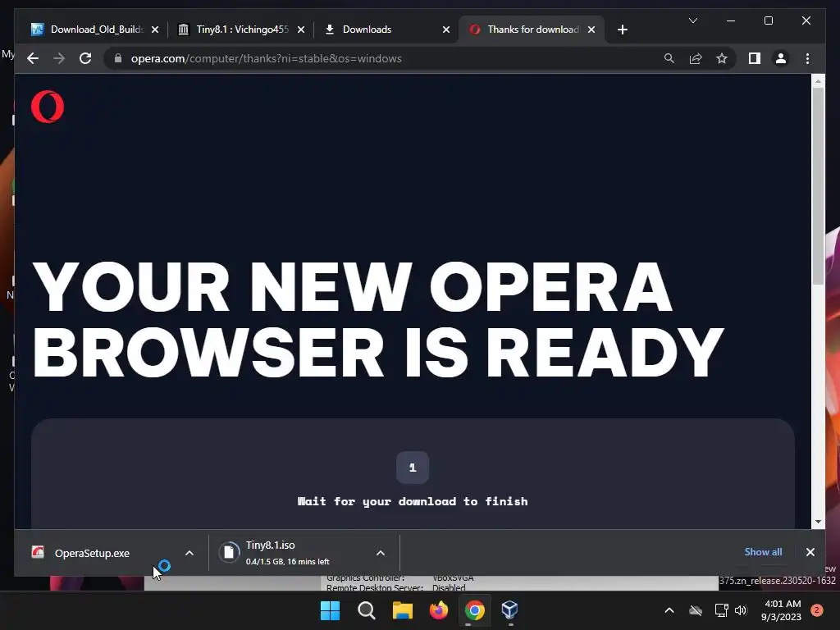
Task: Open the zoom magnifier in address bar
Action: coord(669,58)
